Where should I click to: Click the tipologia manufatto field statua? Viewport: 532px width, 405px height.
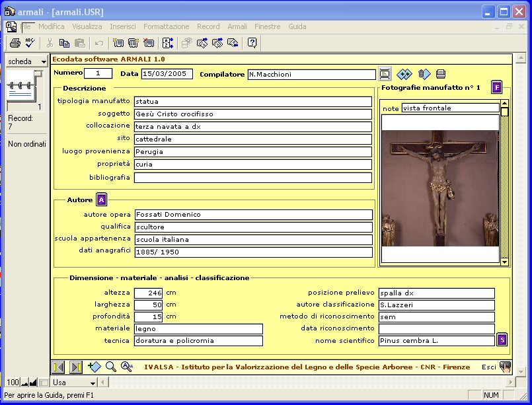(x=252, y=102)
